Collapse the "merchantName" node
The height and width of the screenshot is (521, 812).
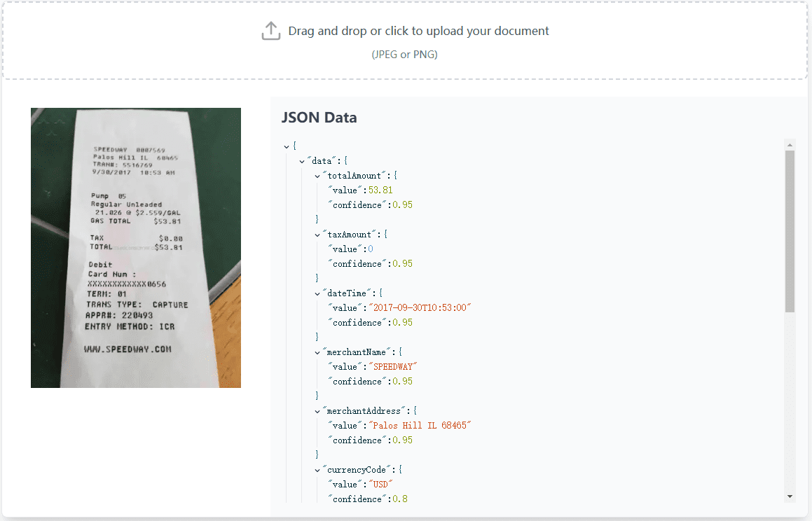click(x=317, y=352)
